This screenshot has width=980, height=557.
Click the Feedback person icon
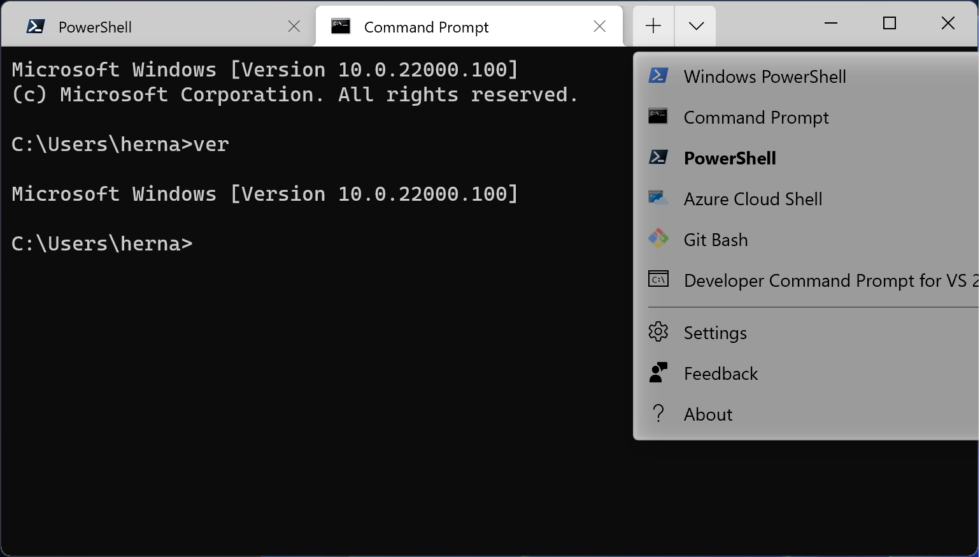658,373
